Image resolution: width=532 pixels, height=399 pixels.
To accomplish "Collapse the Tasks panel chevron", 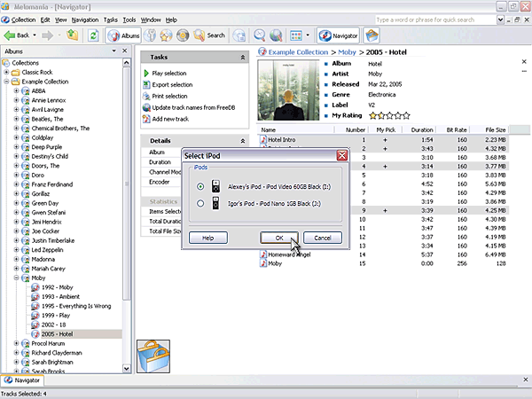I will [243, 58].
